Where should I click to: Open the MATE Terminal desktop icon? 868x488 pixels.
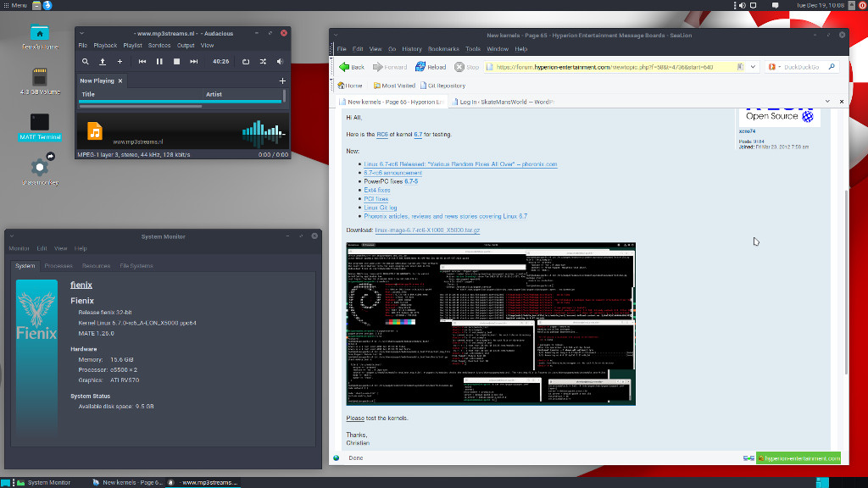pyautogui.click(x=40, y=127)
